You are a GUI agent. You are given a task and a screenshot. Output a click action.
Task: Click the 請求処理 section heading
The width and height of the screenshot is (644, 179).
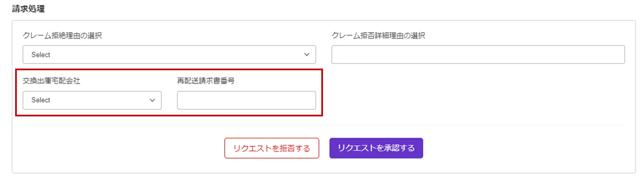tap(28, 9)
